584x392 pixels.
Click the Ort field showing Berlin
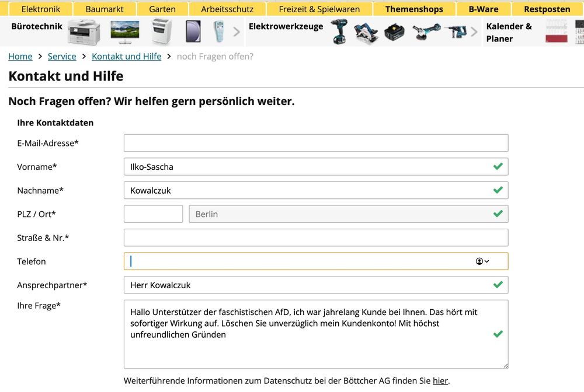[x=348, y=214]
